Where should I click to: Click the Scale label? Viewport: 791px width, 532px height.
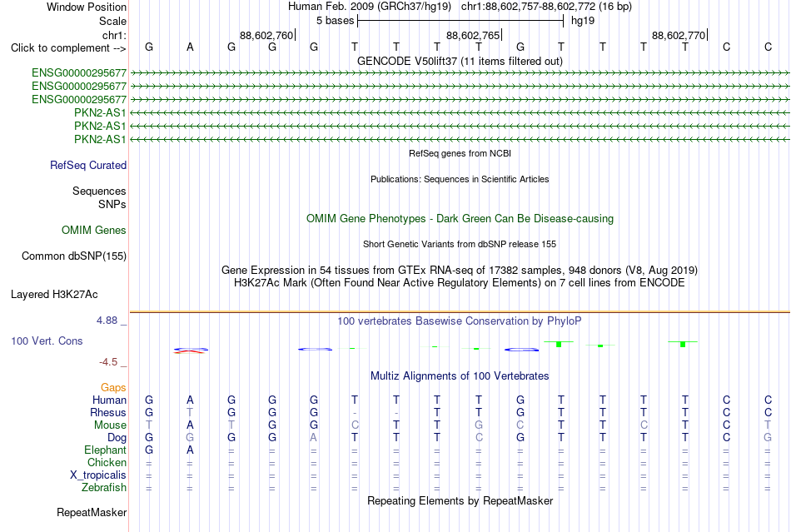112,21
